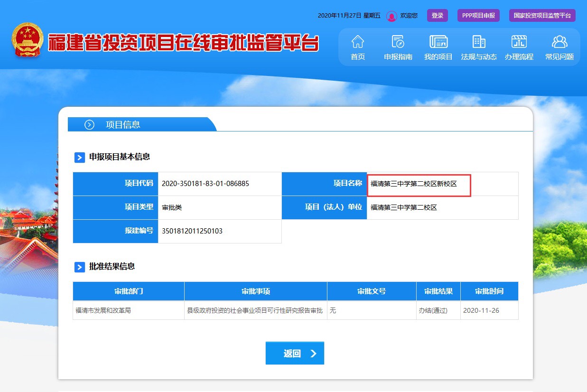Screen dimensions: 587x392
Task: Click the 项目（法人）单位 label cell
Action: pos(325,207)
